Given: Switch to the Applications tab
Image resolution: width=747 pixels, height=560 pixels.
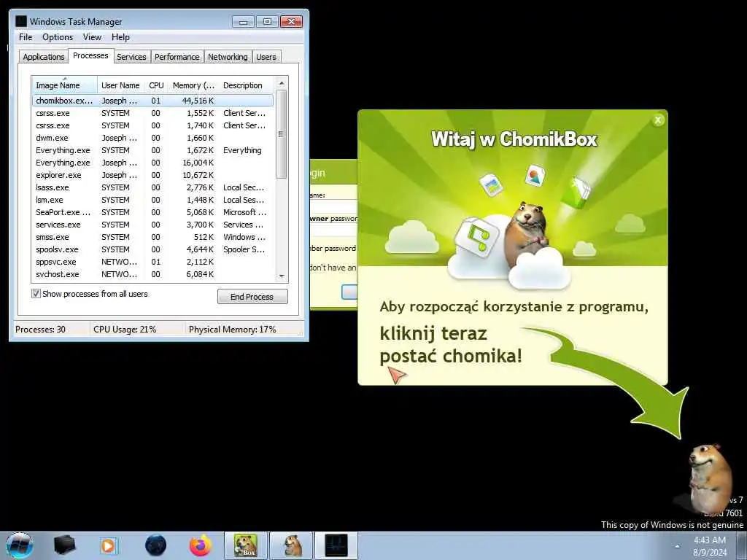Looking at the screenshot, I should (43, 57).
